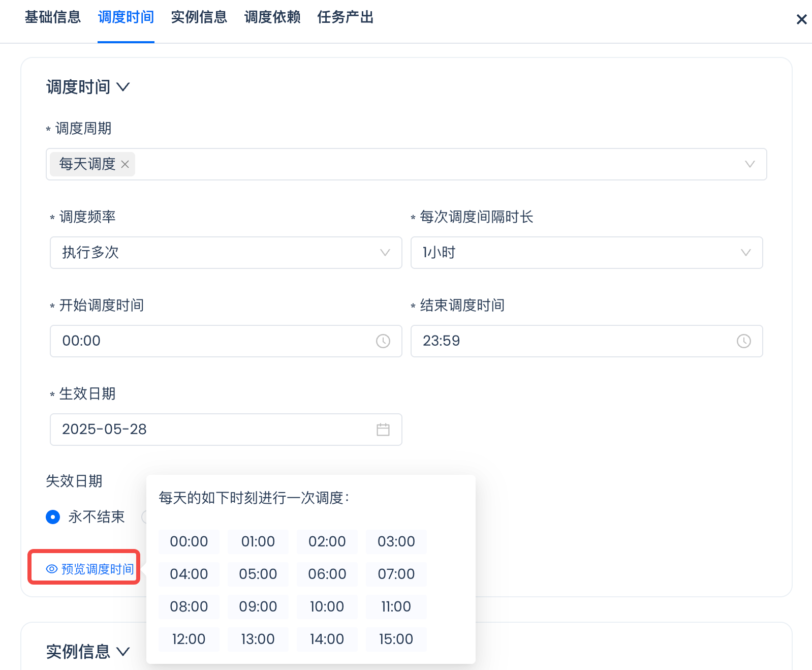Collapse the 实例信息 section chevron

[x=123, y=651]
